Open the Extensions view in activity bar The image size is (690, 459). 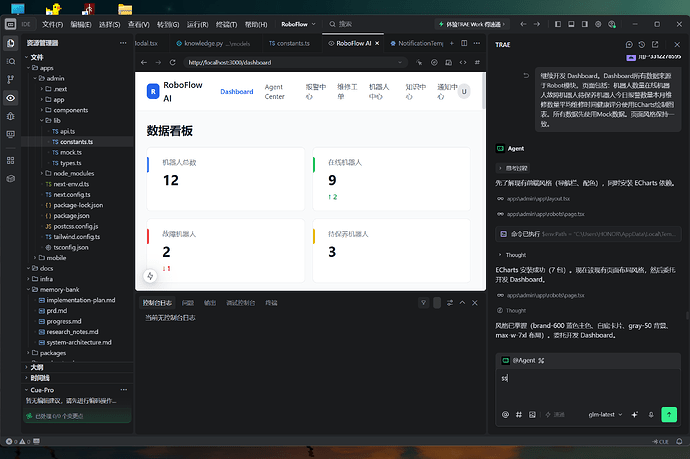(x=11, y=160)
